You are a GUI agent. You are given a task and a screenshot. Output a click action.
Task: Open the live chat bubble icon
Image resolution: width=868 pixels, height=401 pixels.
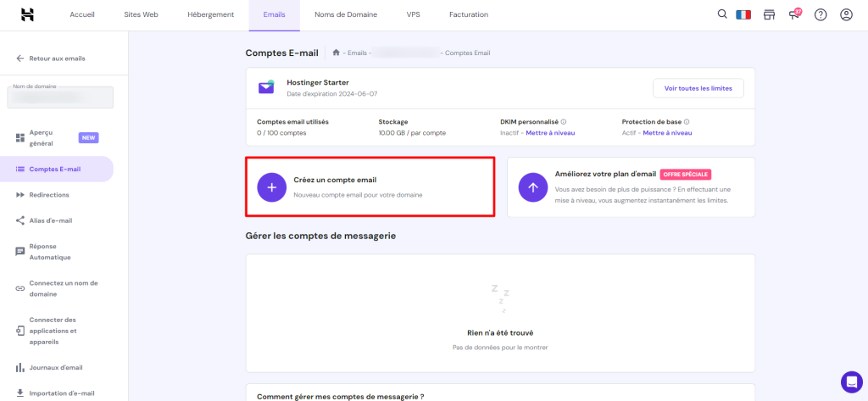point(851,382)
